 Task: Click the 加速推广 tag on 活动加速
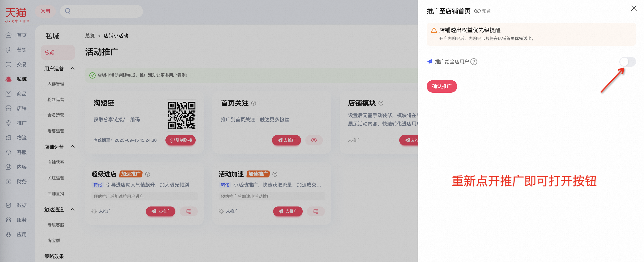point(258,174)
